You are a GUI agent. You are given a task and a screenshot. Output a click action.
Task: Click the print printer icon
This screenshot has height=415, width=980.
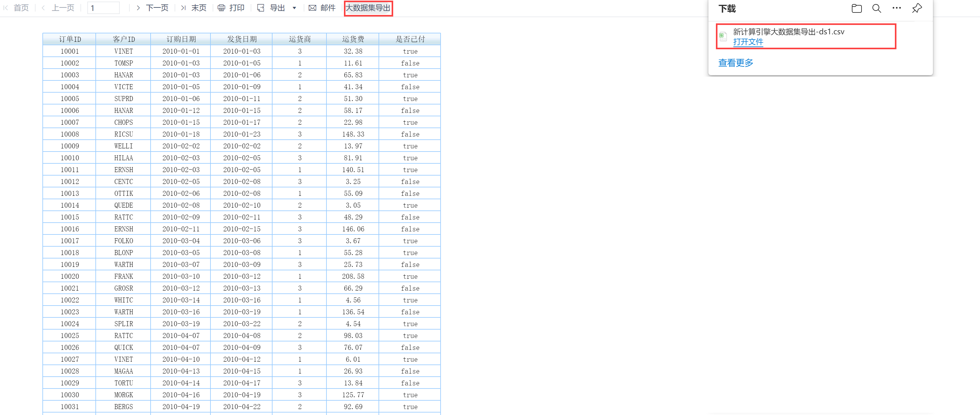pyautogui.click(x=221, y=8)
